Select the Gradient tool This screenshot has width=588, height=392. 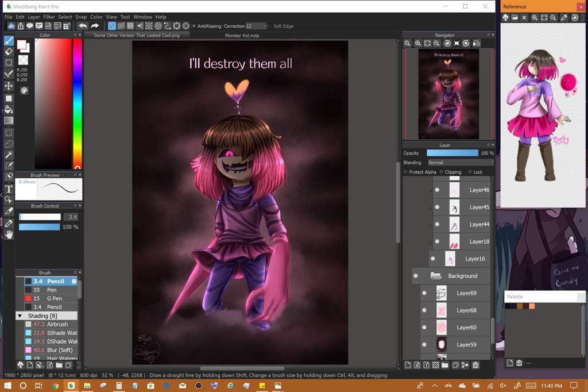pyautogui.click(x=9, y=121)
